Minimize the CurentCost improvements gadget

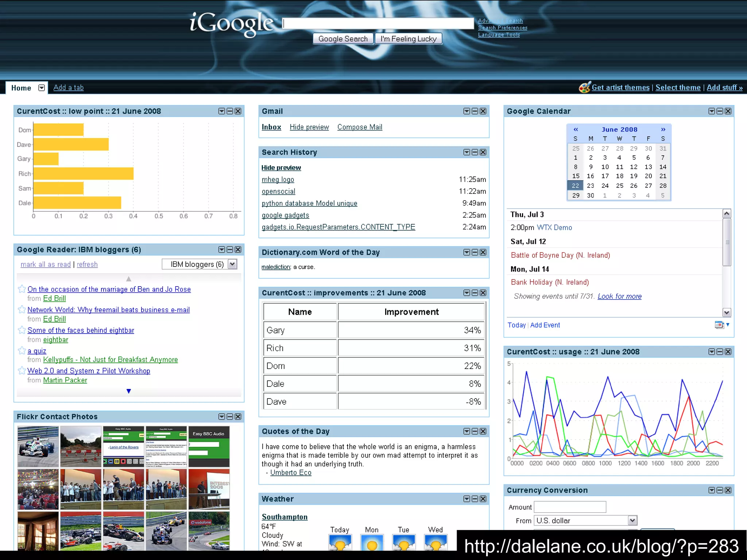[x=475, y=293]
